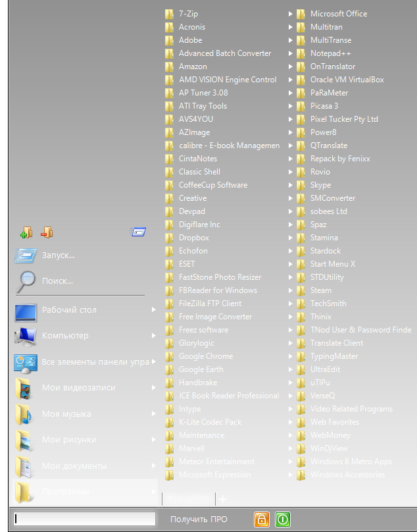Select the Windows Accessories folder

tap(347, 475)
